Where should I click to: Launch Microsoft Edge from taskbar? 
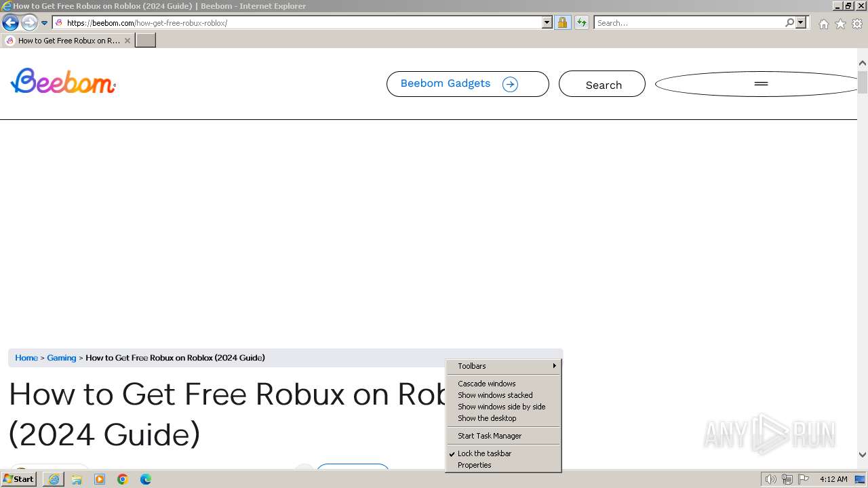pos(146,479)
